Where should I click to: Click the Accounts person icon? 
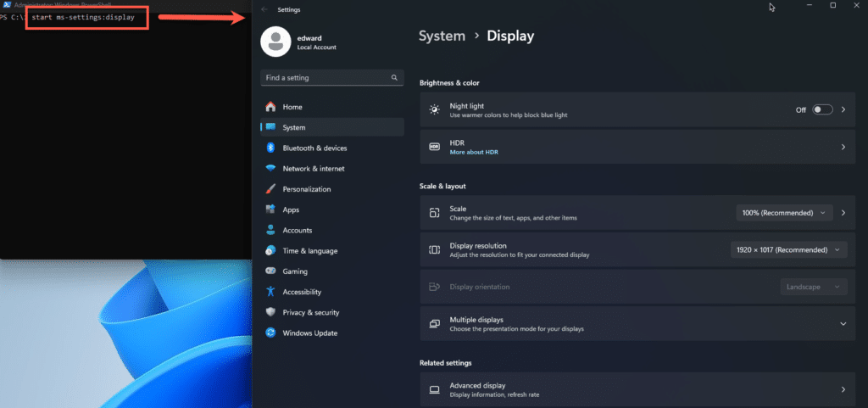click(x=270, y=230)
